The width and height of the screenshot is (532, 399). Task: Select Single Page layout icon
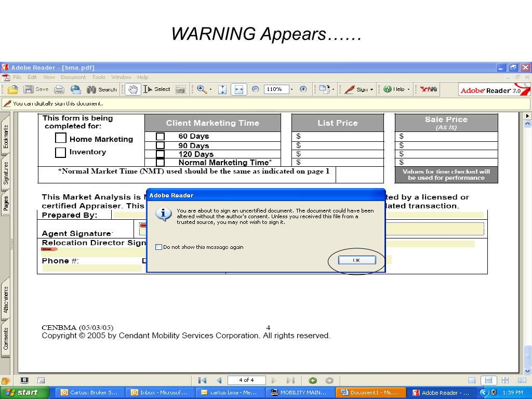472,380
